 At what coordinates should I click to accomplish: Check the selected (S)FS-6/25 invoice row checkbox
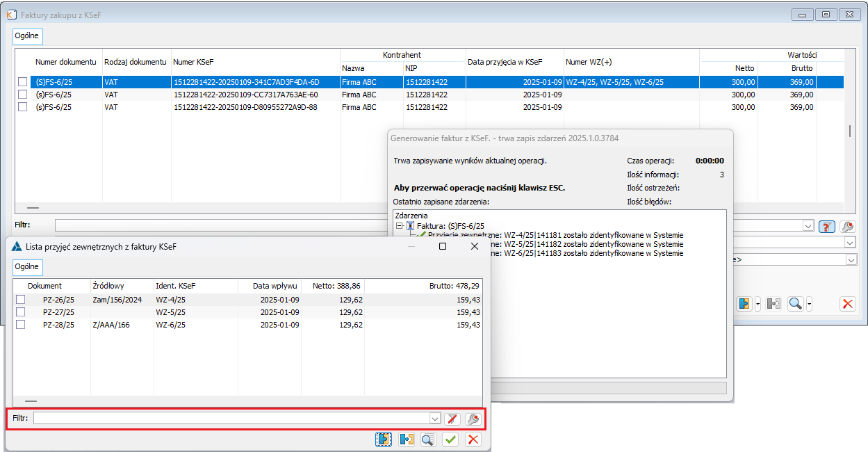tap(23, 82)
